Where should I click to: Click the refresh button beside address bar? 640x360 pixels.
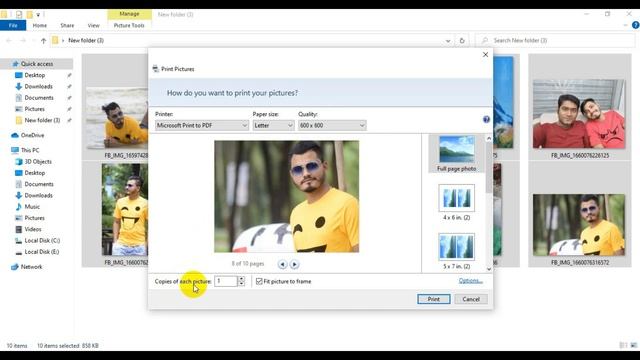[x=462, y=40]
